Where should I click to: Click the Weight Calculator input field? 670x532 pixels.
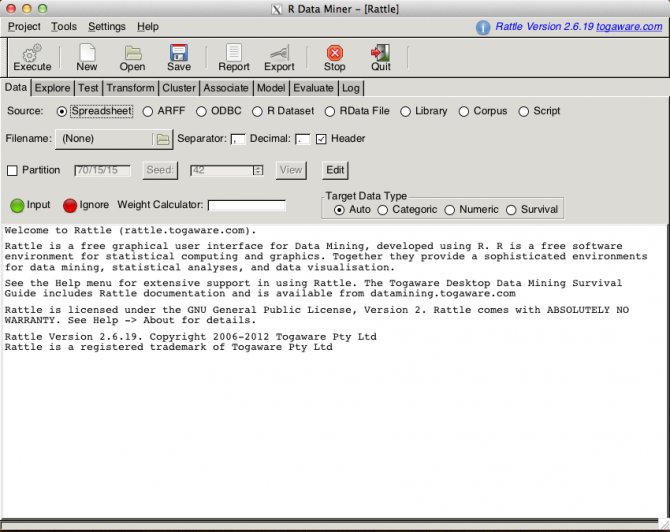pyautogui.click(x=246, y=205)
